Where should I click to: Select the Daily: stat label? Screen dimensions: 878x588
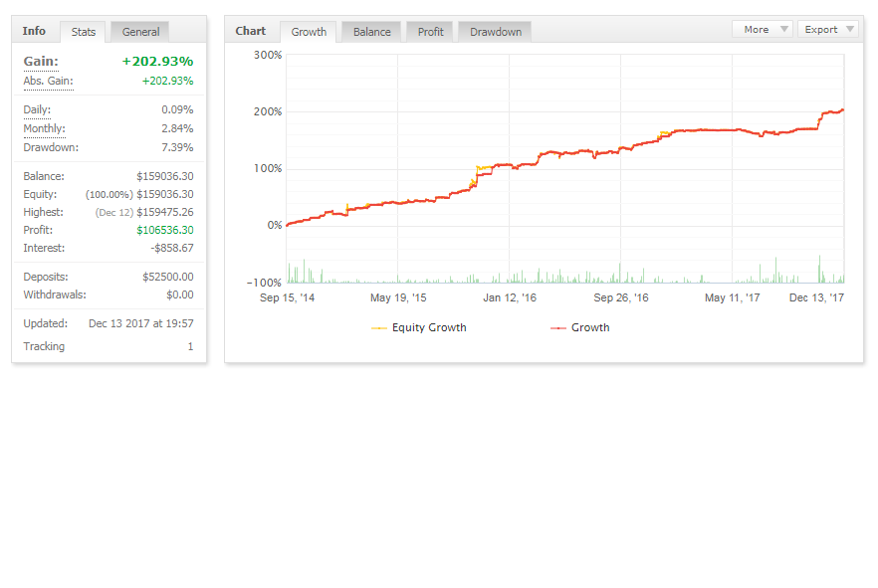click(37, 109)
